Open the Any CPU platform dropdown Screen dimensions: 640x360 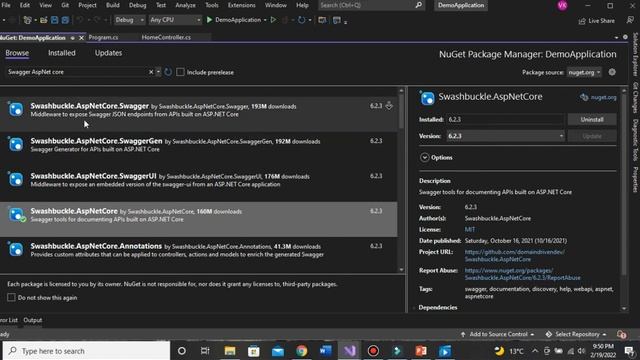[x=175, y=20]
